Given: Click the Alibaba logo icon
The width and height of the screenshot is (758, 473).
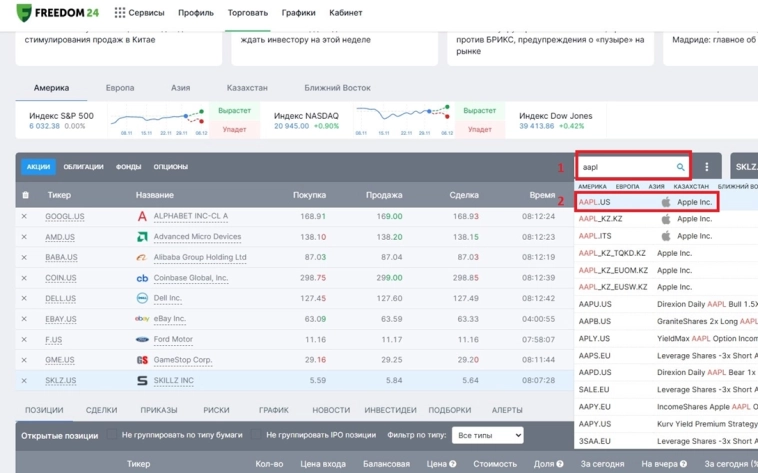Looking at the screenshot, I should [142, 257].
